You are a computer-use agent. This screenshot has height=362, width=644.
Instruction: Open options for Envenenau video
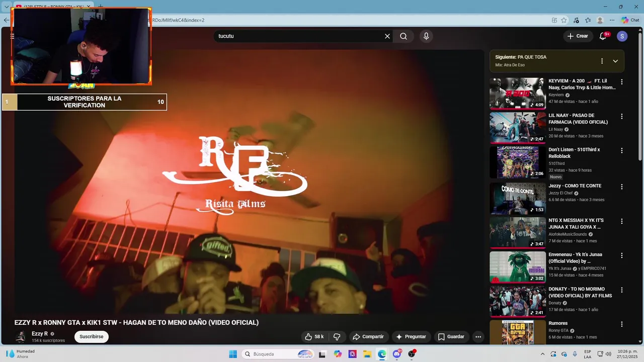point(622,255)
